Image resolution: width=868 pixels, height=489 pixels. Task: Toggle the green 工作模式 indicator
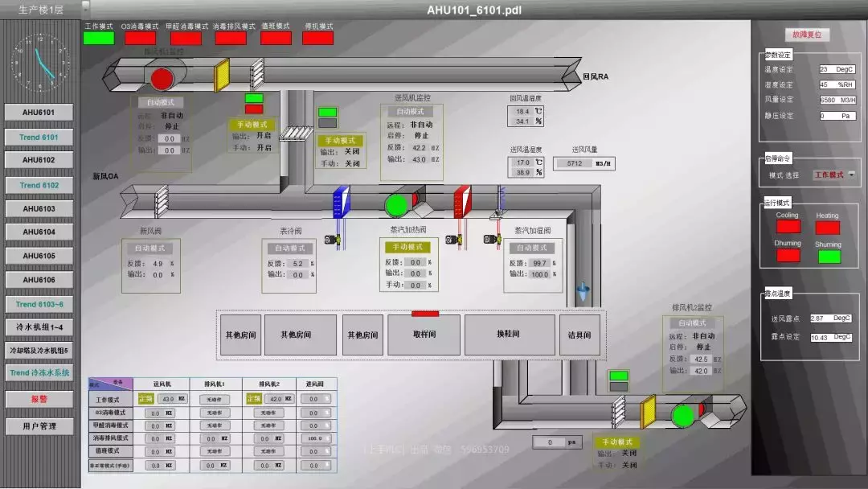pyautogui.click(x=99, y=38)
